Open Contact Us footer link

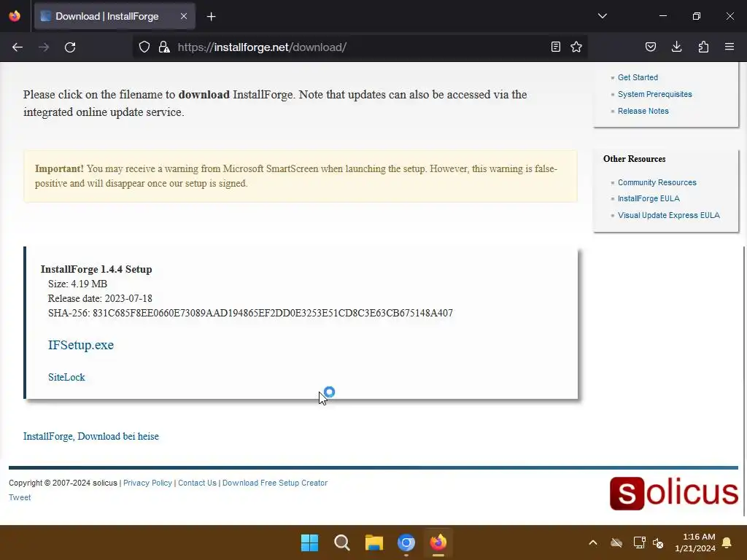click(x=197, y=483)
